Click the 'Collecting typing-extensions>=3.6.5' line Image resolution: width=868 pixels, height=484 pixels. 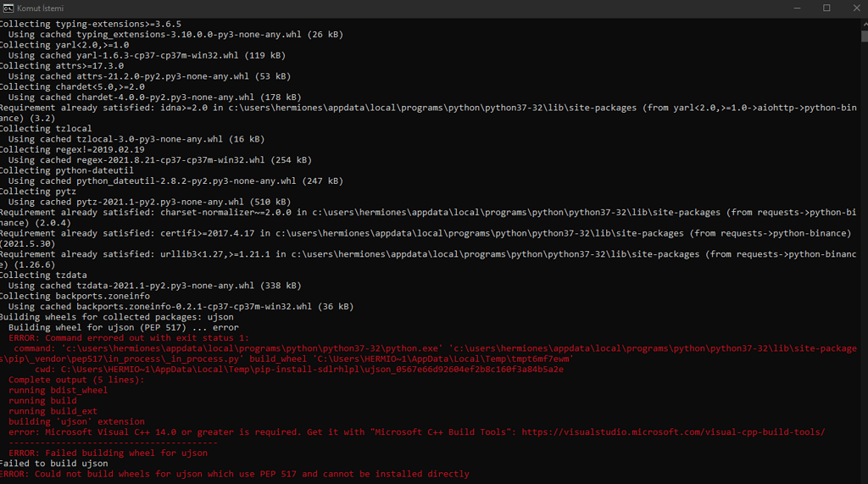click(x=91, y=24)
